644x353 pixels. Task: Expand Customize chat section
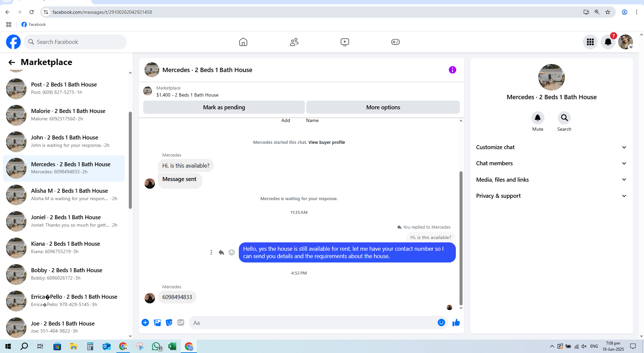pos(551,147)
